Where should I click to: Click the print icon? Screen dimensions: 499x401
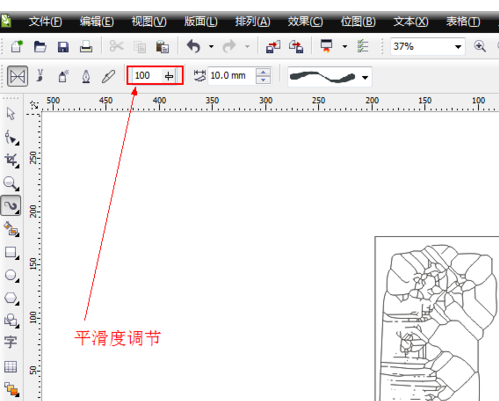[86, 46]
